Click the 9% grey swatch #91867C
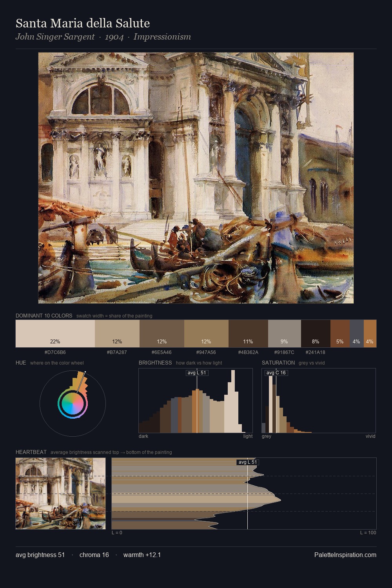This screenshot has height=588, width=392. tap(285, 334)
